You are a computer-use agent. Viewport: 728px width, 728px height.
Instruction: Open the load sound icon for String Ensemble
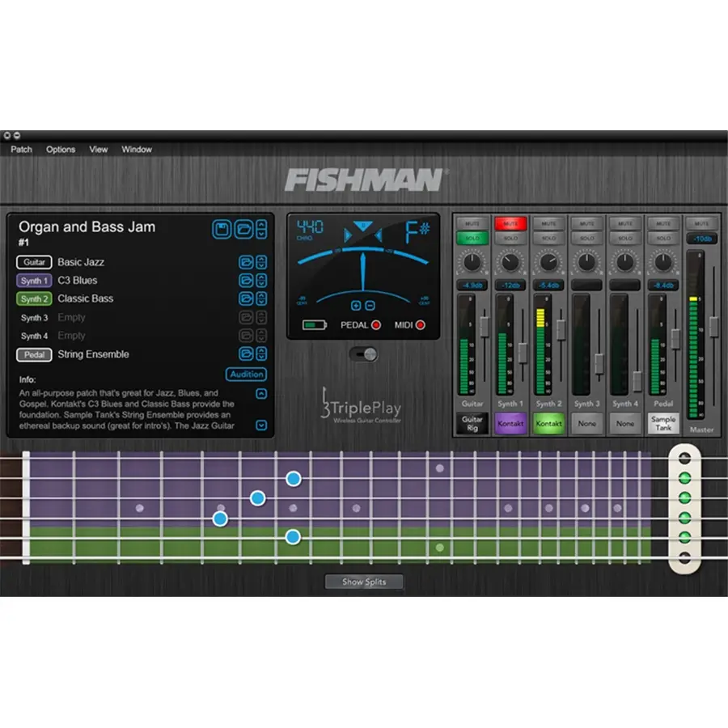(x=247, y=354)
